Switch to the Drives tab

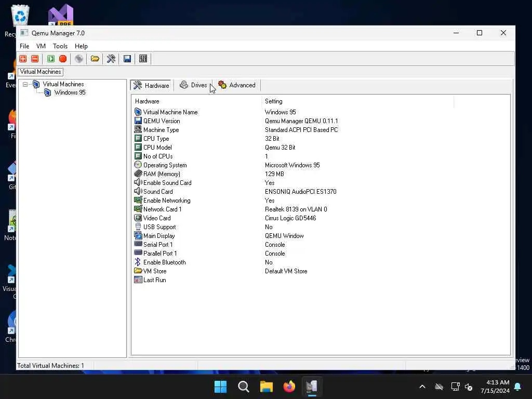click(x=193, y=85)
